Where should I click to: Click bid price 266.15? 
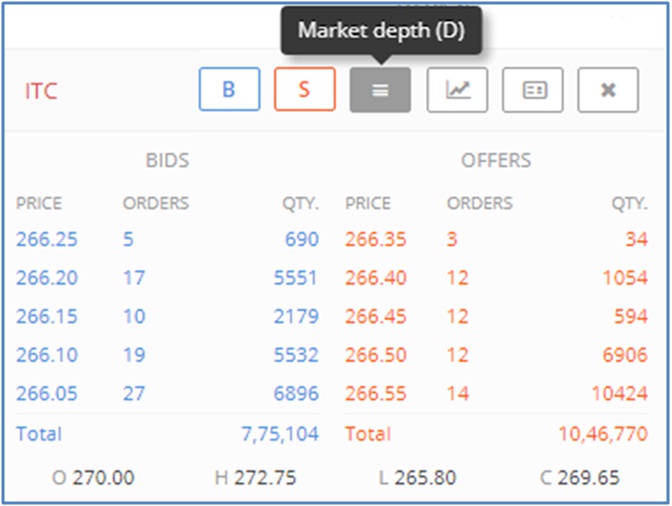click(x=46, y=316)
